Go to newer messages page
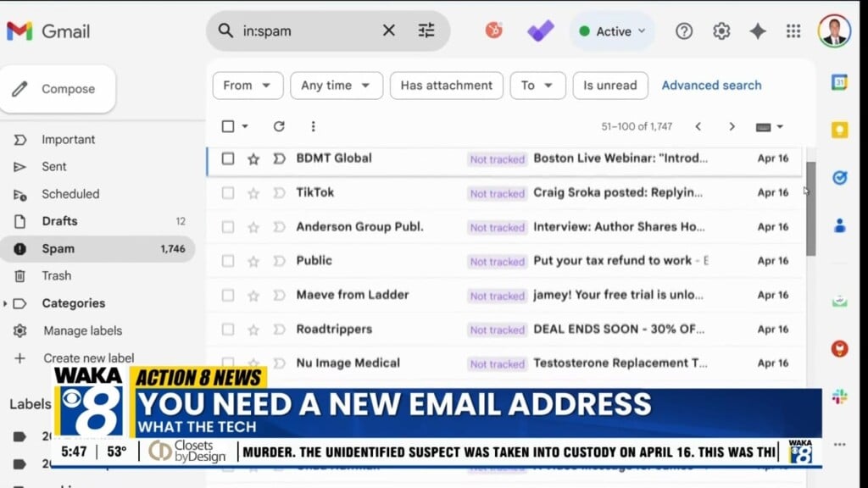The height and width of the screenshot is (488, 868). (698, 127)
